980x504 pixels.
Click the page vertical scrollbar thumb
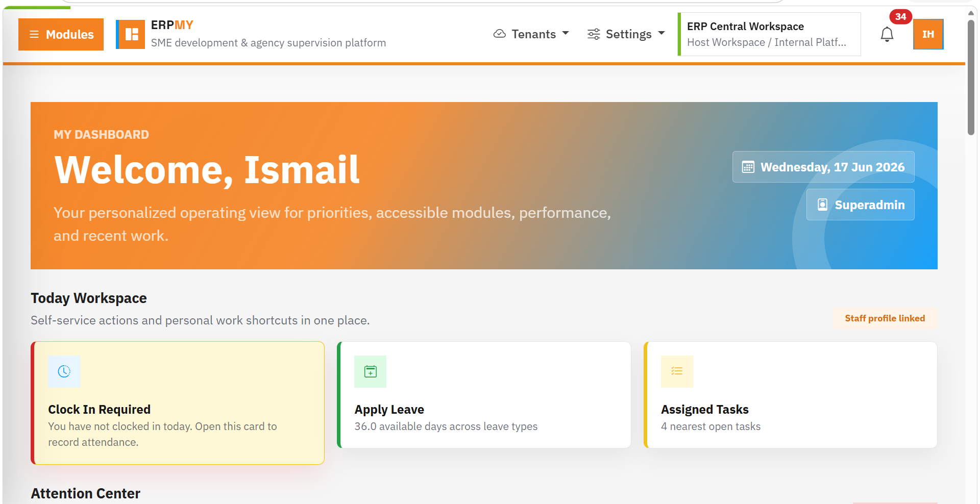pyautogui.click(x=971, y=77)
